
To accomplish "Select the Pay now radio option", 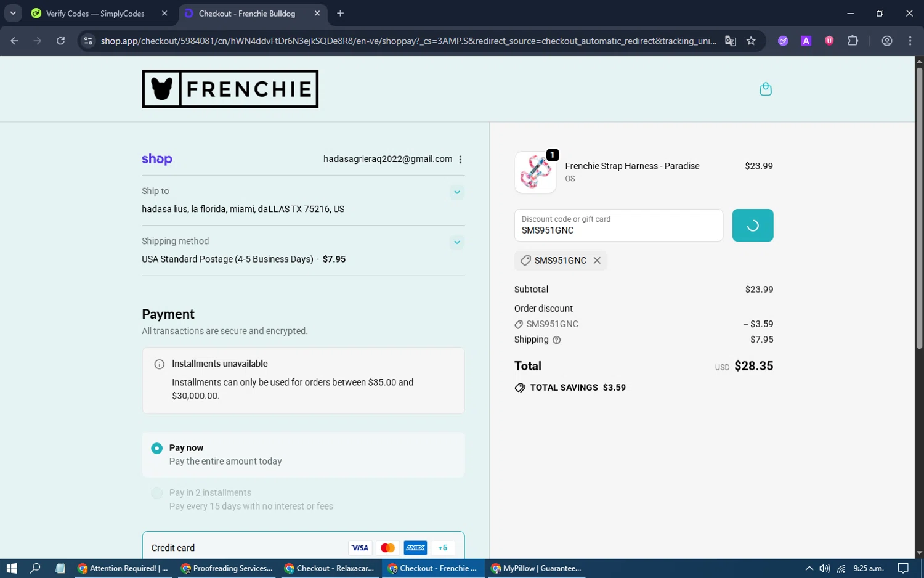I will tap(156, 448).
